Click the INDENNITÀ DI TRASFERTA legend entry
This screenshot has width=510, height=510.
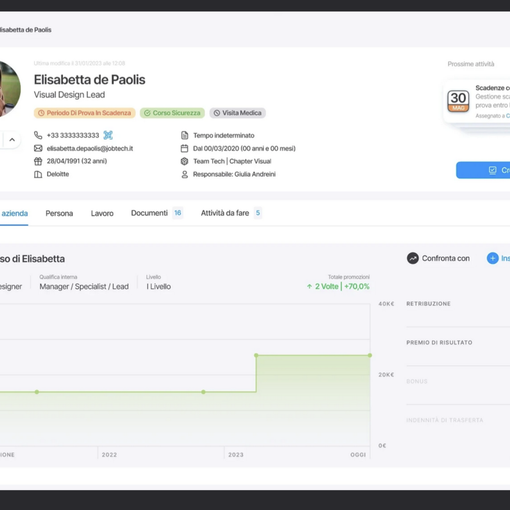(444, 420)
